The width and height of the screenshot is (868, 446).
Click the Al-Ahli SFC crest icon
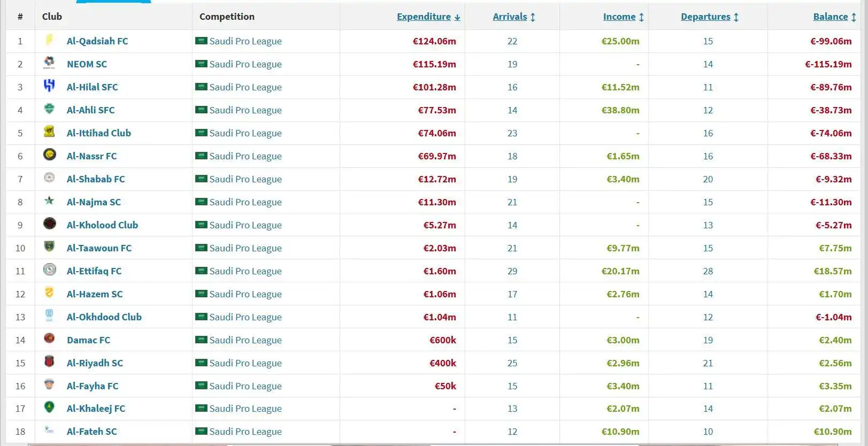tap(49, 109)
